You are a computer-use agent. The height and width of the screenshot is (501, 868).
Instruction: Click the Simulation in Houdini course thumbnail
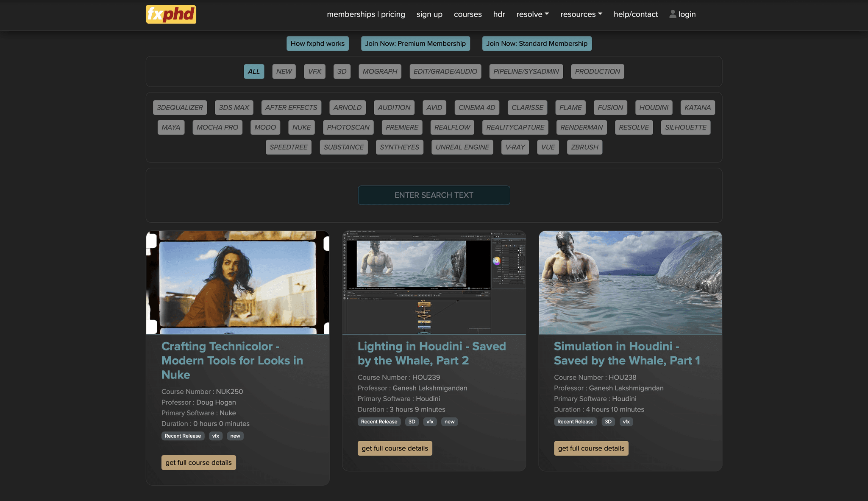coord(630,282)
